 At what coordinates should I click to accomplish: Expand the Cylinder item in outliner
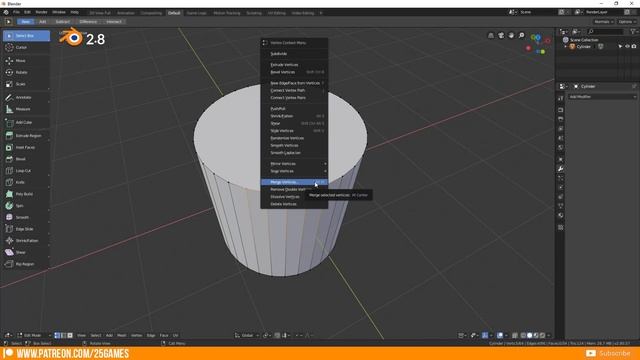point(565,47)
